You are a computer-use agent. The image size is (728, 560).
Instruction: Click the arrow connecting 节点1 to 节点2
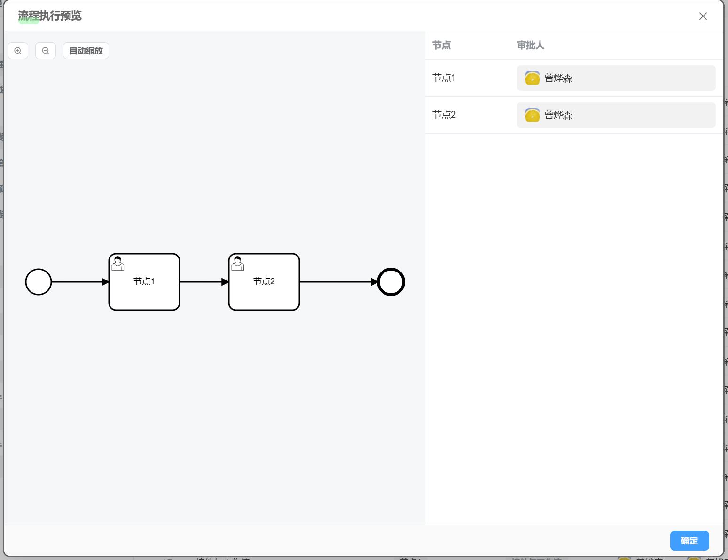(x=204, y=282)
